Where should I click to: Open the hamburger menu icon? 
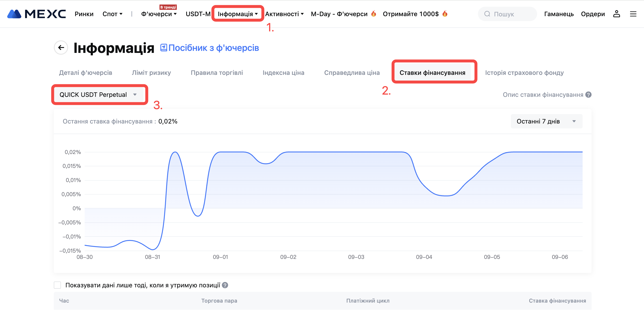[633, 14]
